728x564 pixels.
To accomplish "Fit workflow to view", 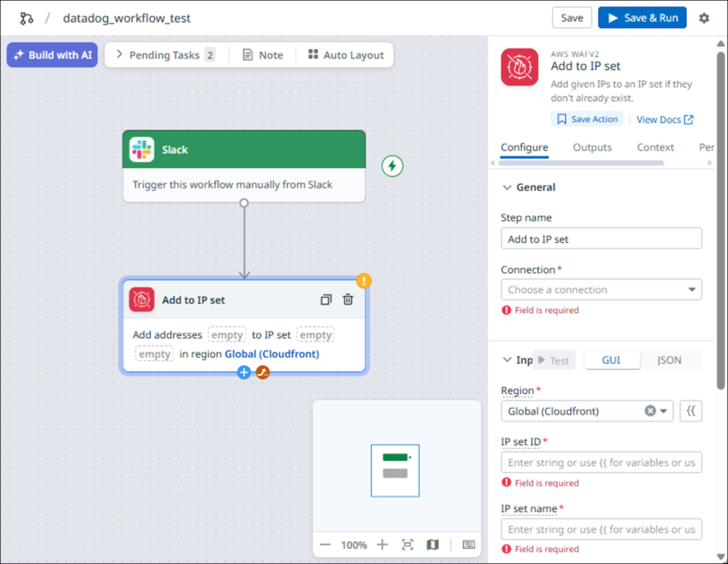I will (407, 545).
